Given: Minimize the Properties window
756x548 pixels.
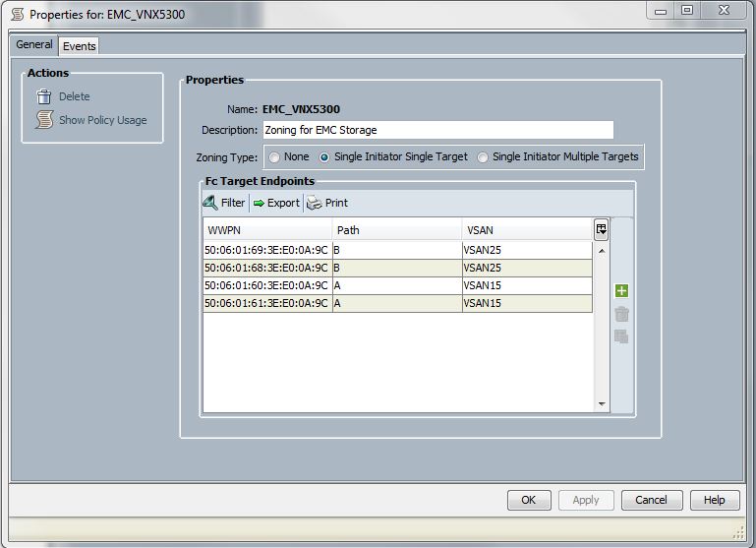Looking at the screenshot, I should (x=661, y=10).
